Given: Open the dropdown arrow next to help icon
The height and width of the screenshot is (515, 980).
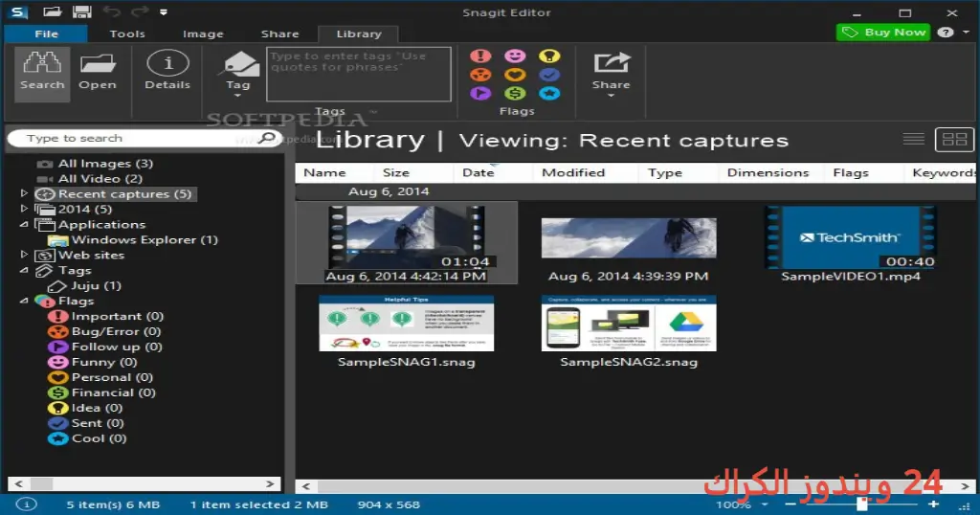Looking at the screenshot, I should [966, 32].
